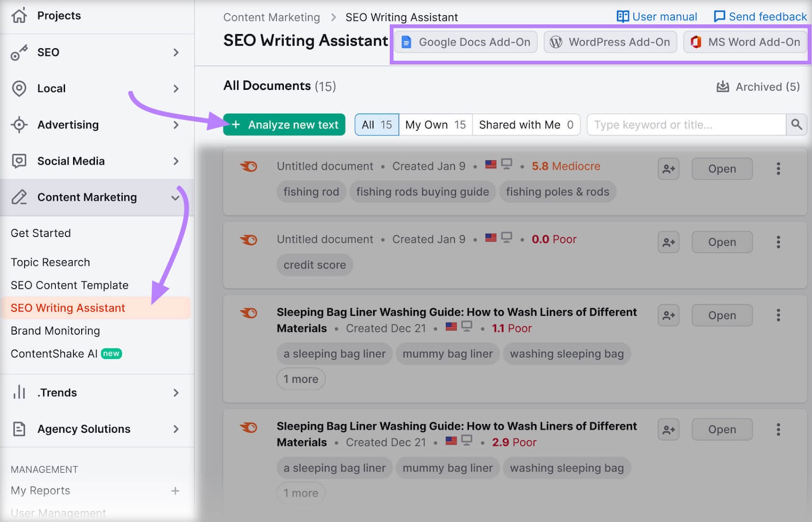
Task: Open the Agency Solutions document icon
Action: [x=19, y=429]
